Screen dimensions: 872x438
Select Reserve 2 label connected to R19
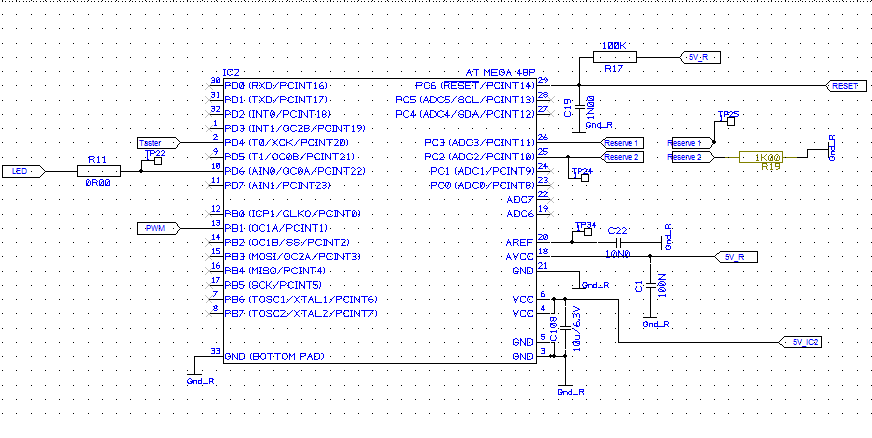[692, 157]
